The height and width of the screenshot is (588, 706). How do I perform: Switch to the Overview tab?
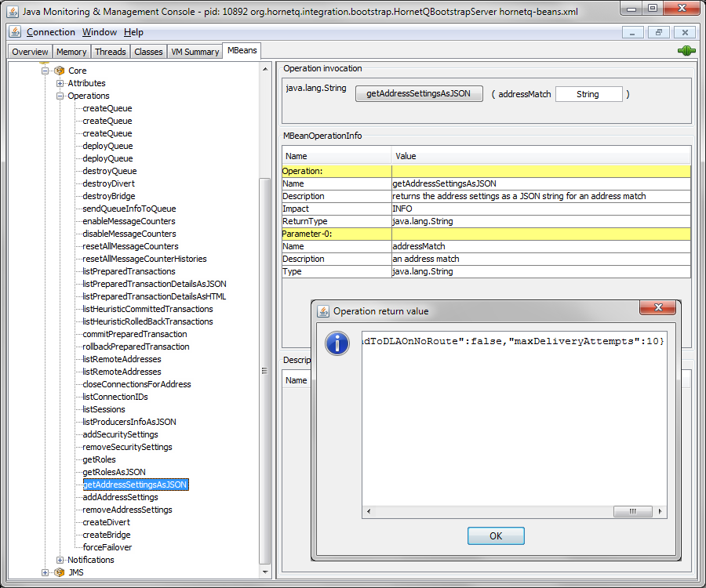pyautogui.click(x=30, y=52)
